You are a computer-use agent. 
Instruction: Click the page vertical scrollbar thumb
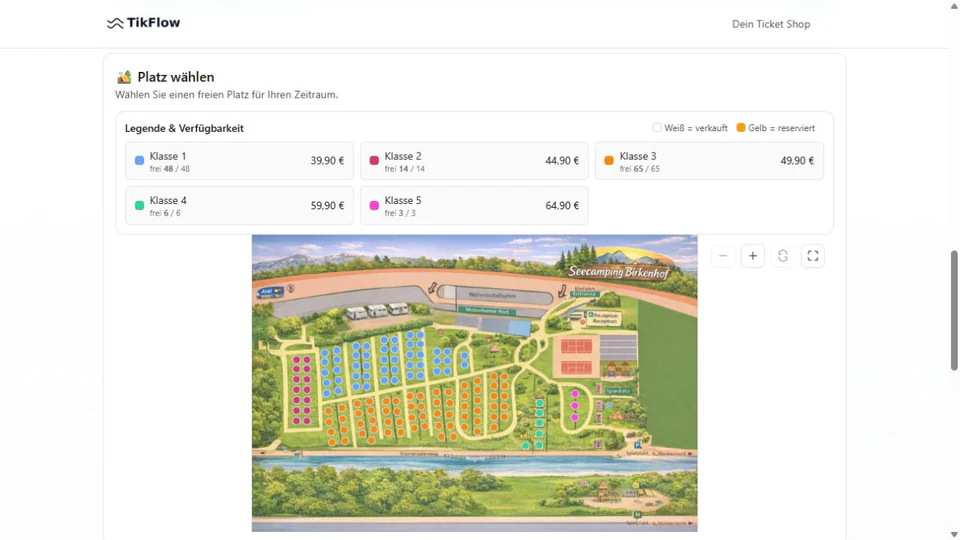954,310
